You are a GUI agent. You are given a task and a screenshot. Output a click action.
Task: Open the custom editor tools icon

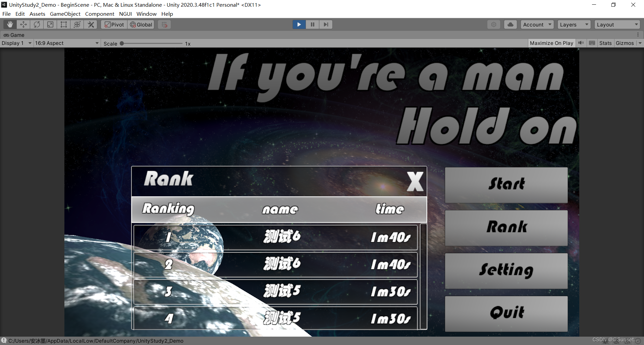click(x=91, y=24)
